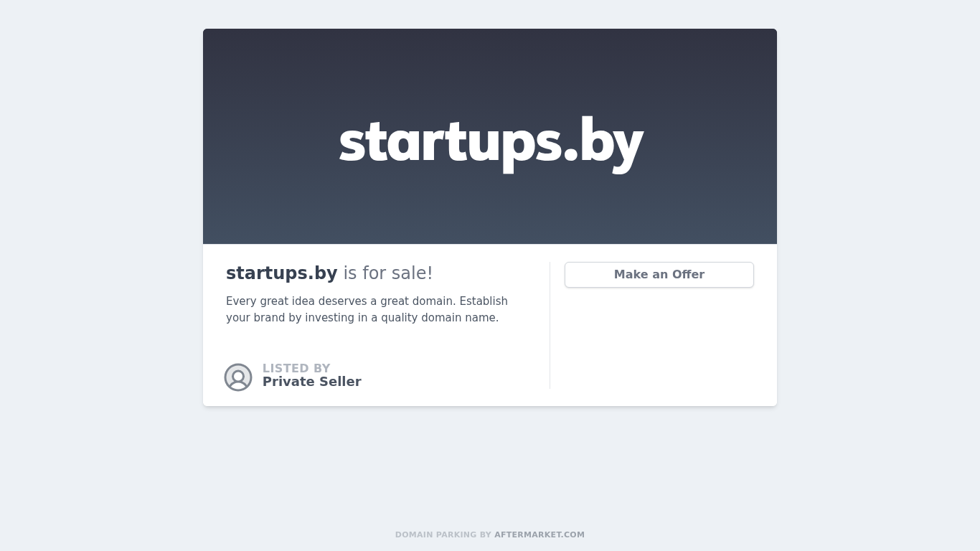Click the gray page background below the card
The height and width of the screenshot is (551, 980).
coord(490,466)
